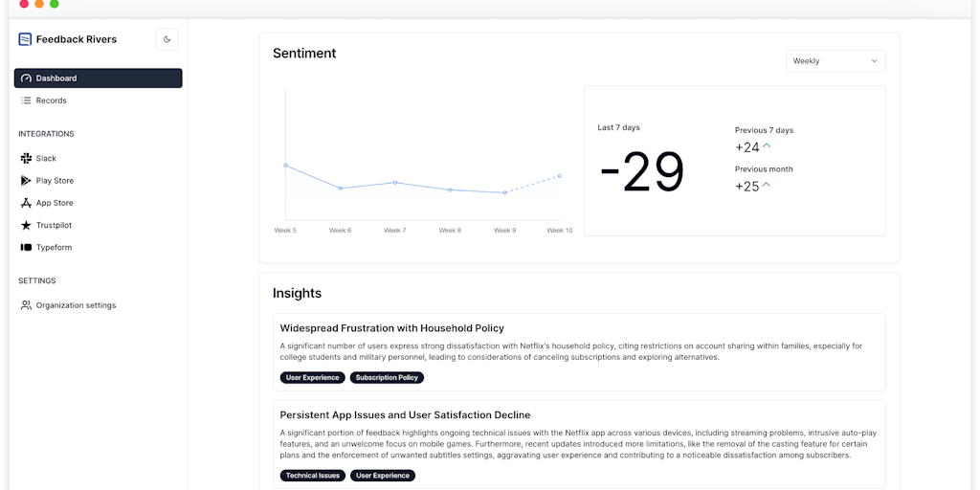This screenshot has height=490, width=980.
Task: Select the Technical Issues tag
Action: coord(311,476)
